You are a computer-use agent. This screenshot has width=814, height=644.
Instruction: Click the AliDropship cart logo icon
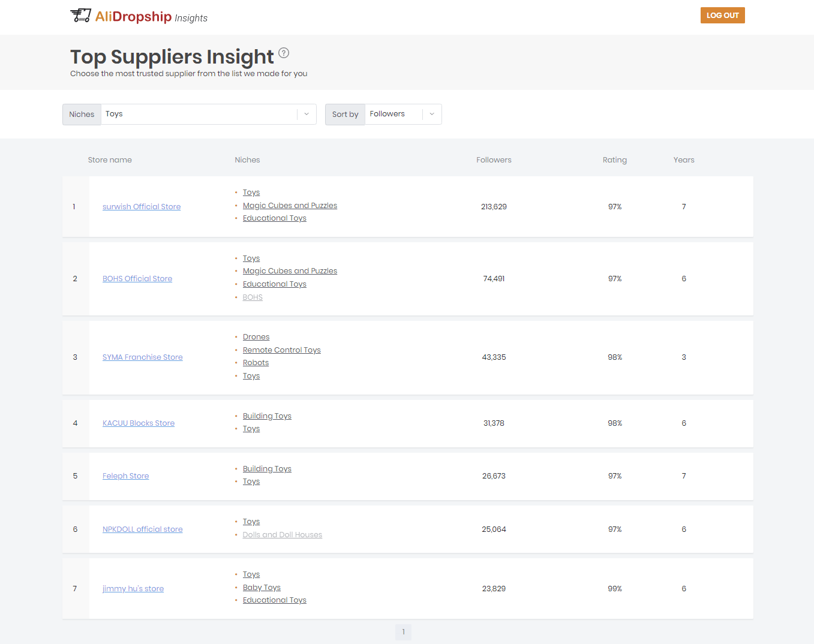(80, 16)
